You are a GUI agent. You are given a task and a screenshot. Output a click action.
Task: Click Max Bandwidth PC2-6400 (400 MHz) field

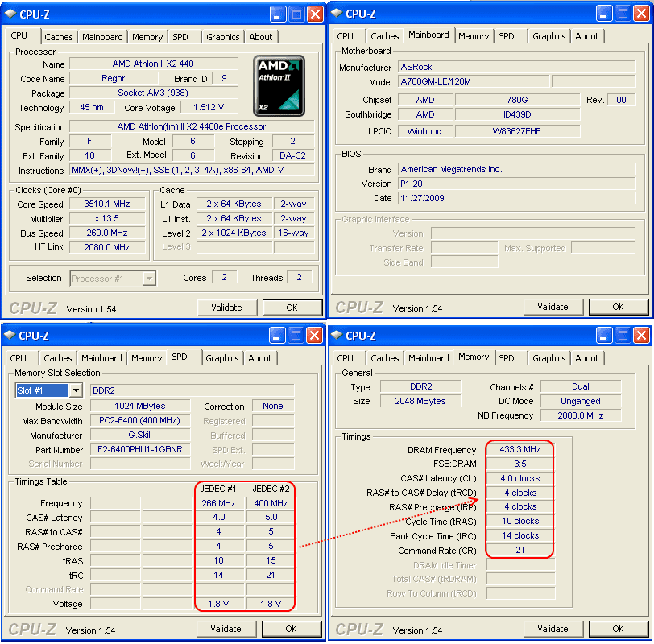click(x=140, y=421)
